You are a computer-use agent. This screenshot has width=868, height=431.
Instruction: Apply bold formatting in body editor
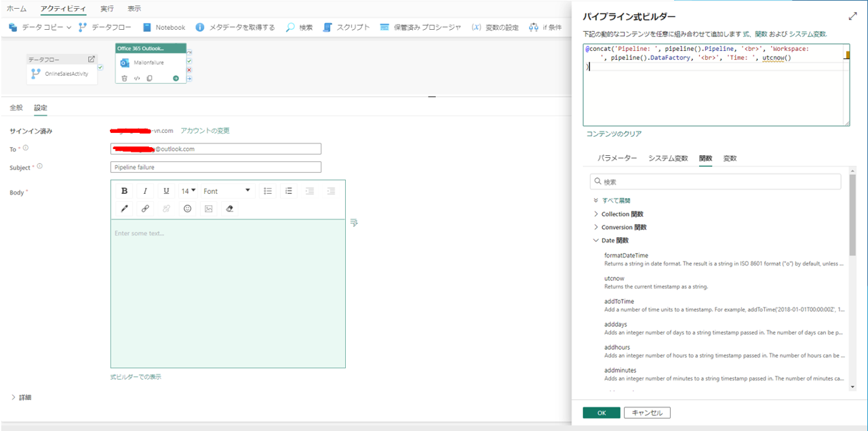(124, 191)
